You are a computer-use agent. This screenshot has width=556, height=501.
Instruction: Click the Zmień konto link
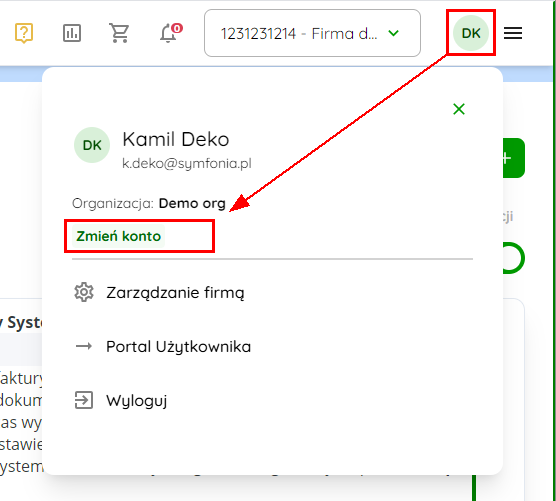click(x=118, y=236)
